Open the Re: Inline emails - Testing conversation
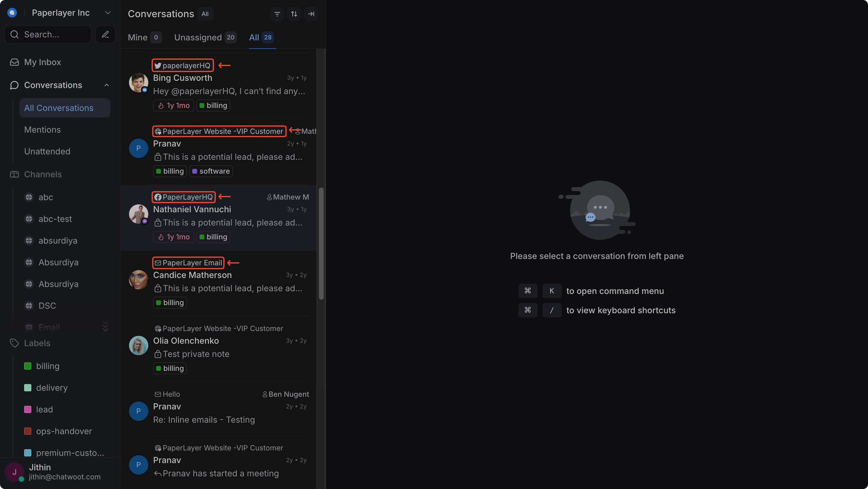868x489 pixels. (x=218, y=409)
